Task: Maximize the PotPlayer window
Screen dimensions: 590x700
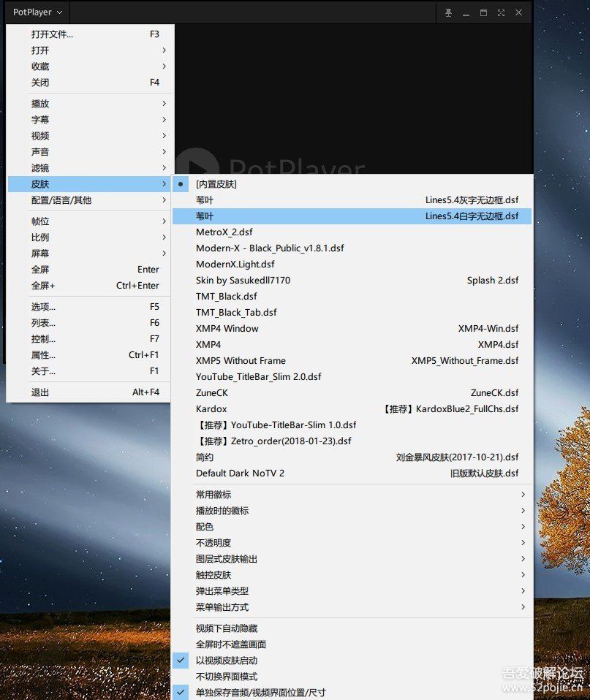Action: click(483, 12)
